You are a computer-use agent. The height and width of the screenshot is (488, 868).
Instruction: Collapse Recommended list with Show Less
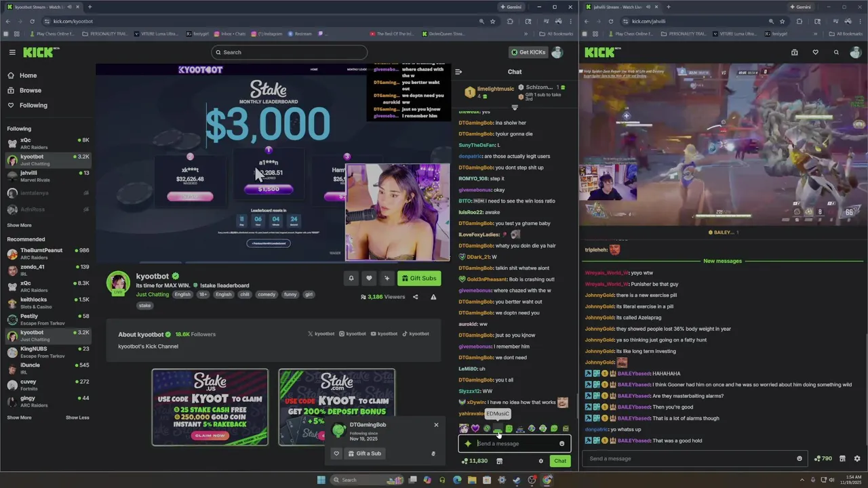pyautogui.click(x=77, y=418)
